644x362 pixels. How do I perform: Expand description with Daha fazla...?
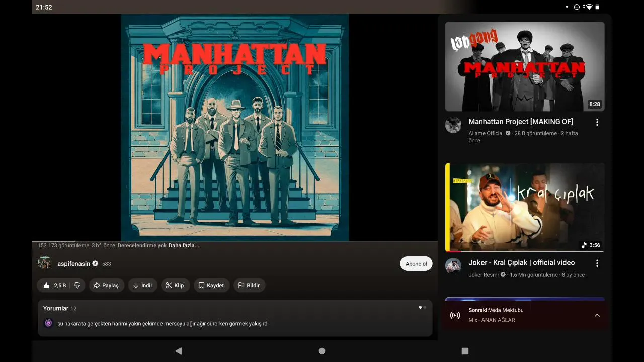(x=184, y=246)
